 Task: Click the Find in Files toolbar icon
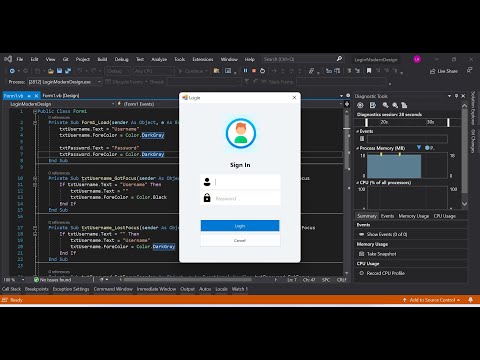pos(216,71)
